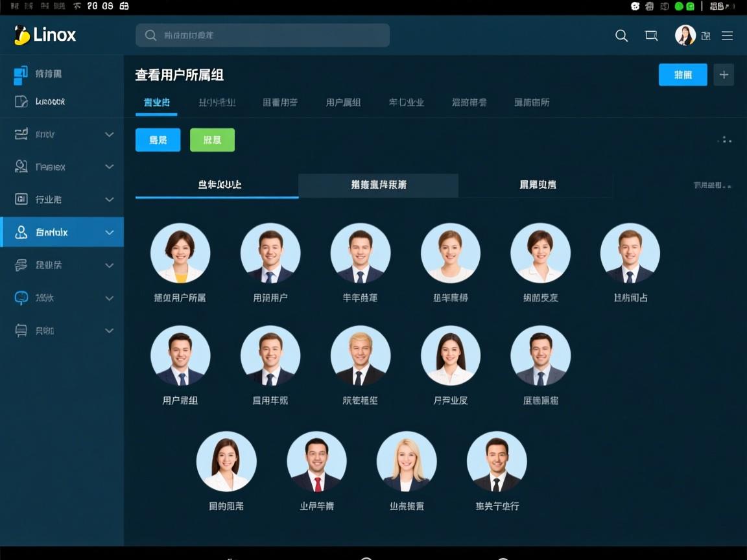Click the user avatar photo at the top right

point(685,36)
